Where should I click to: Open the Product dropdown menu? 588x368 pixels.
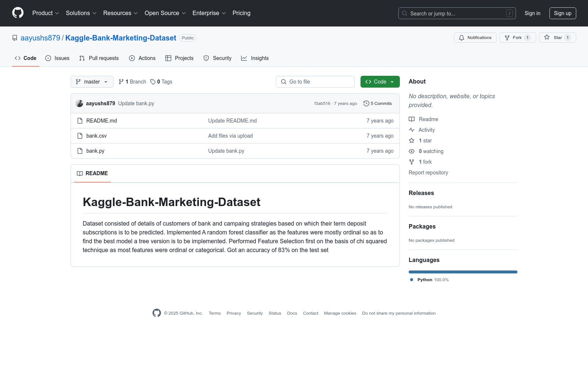pos(46,13)
